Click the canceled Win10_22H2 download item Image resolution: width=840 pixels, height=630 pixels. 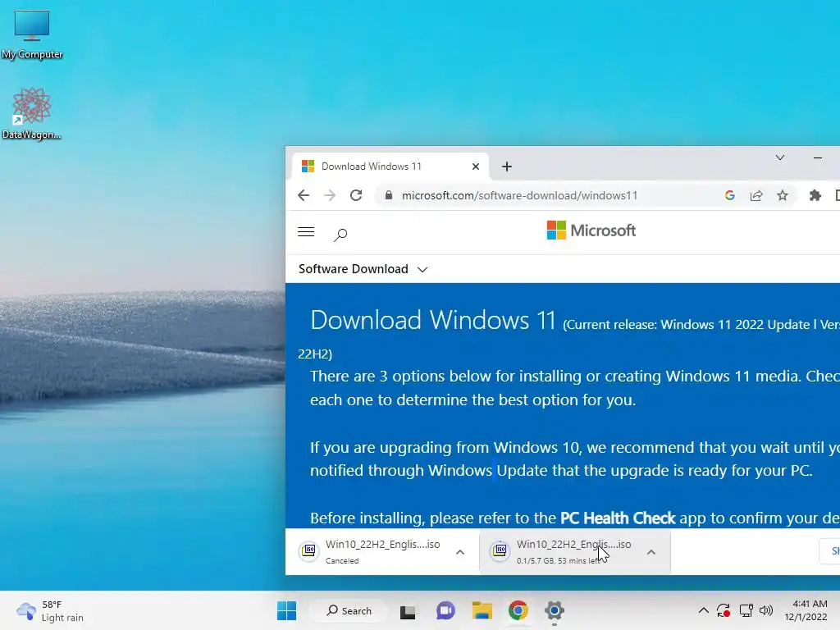click(x=382, y=552)
